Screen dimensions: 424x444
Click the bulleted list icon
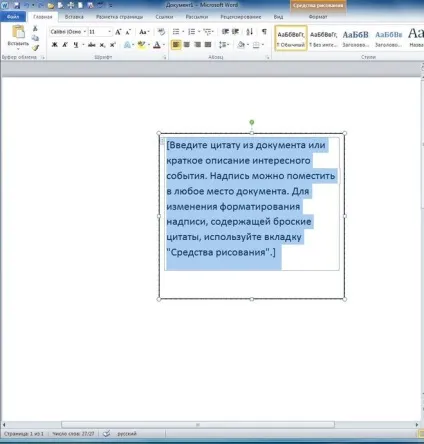click(x=176, y=32)
